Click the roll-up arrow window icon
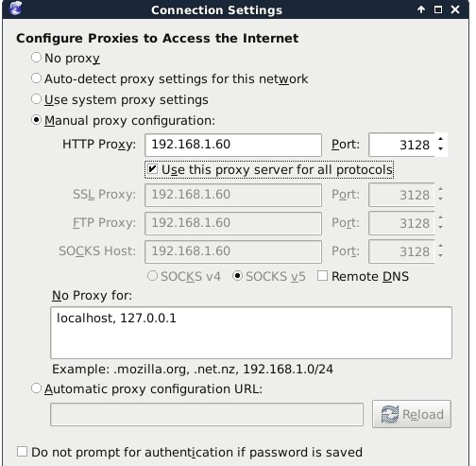 click(x=421, y=9)
